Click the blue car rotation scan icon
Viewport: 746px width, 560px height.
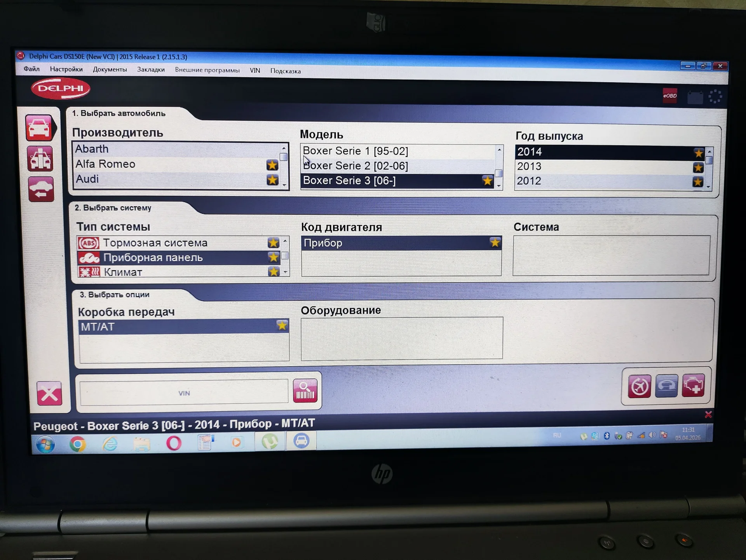(667, 386)
